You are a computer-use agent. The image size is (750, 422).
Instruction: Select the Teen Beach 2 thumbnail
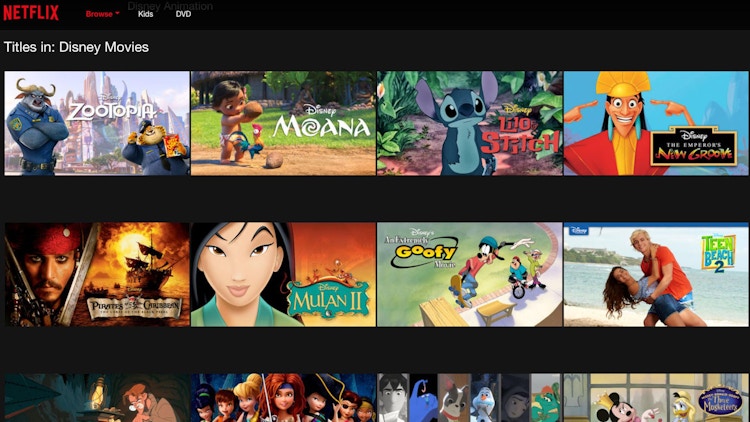(x=656, y=275)
